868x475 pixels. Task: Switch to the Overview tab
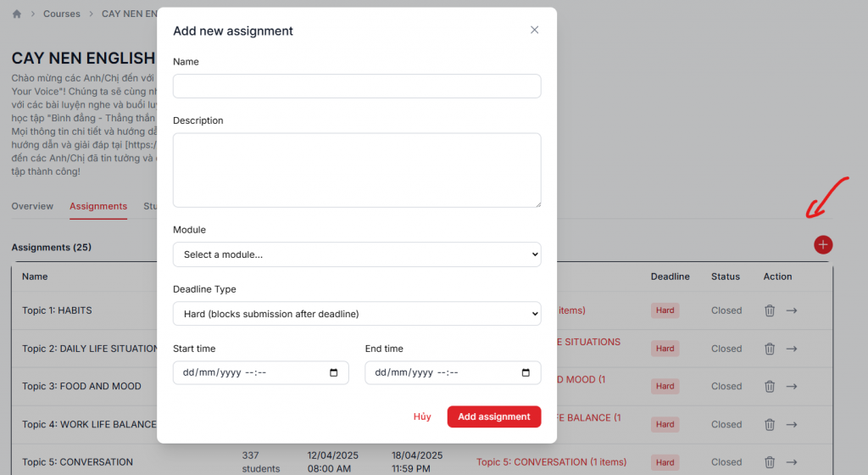[x=32, y=206]
